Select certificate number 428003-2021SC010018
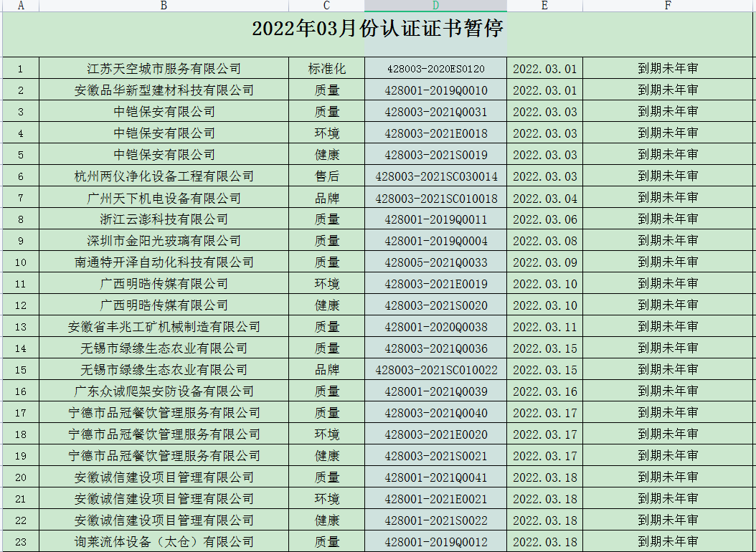 click(435, 198)
